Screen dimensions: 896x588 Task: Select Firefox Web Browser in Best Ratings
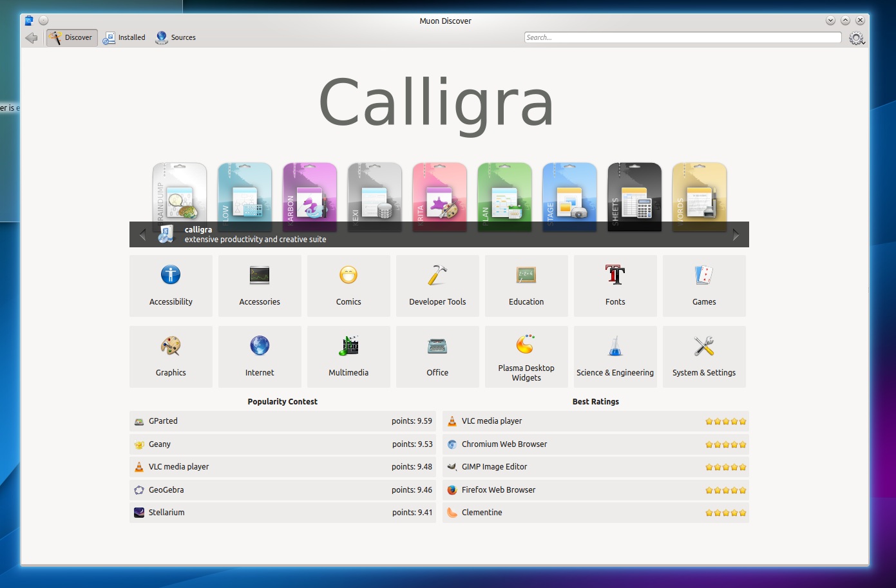[x=596, y=490]
